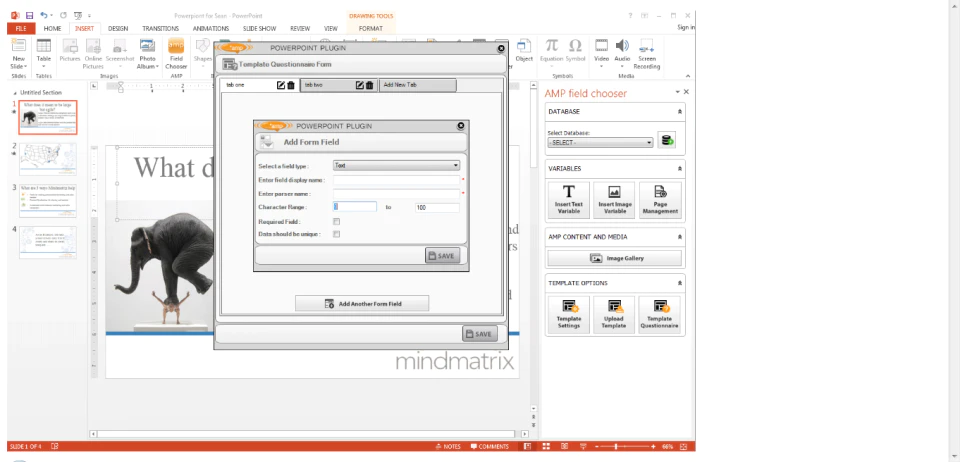Insert Text Variable from the Variables panel

pyautogui.click(x=569, y=200)
